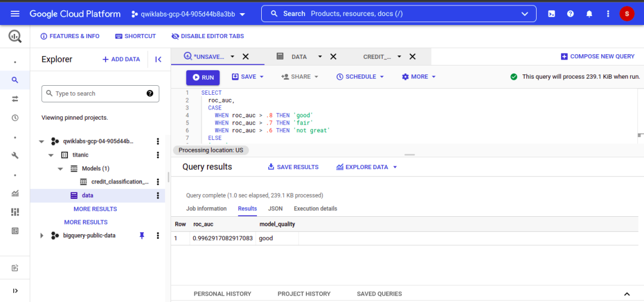Collapse the titanic dataset tree
Image resolution: width=644 pixels, height=302 pixels.
[52, 155]
